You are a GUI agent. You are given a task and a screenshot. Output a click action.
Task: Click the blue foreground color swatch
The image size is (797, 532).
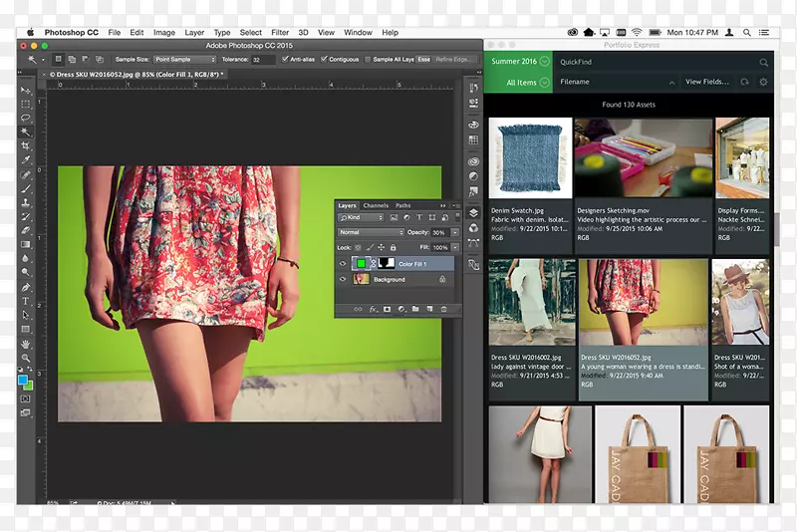[23, 380]
